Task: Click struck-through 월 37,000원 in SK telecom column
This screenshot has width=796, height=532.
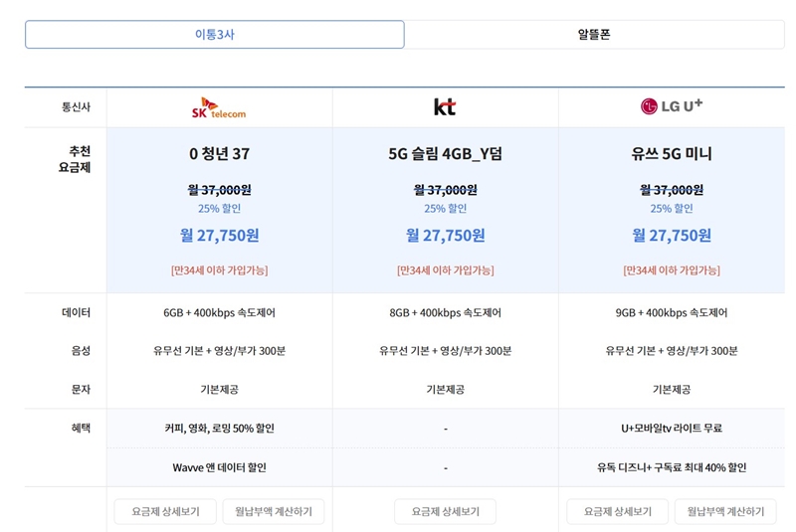Action: click(x=219, y=190)
